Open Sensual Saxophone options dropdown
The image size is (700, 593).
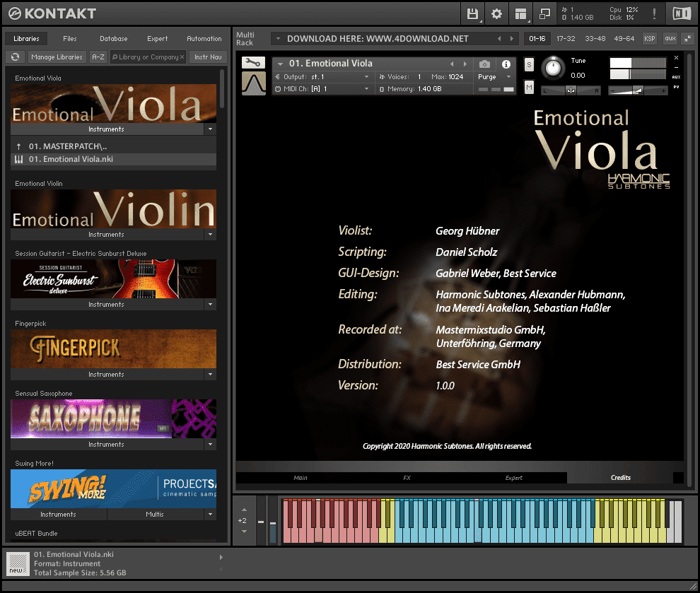point(210,445)
